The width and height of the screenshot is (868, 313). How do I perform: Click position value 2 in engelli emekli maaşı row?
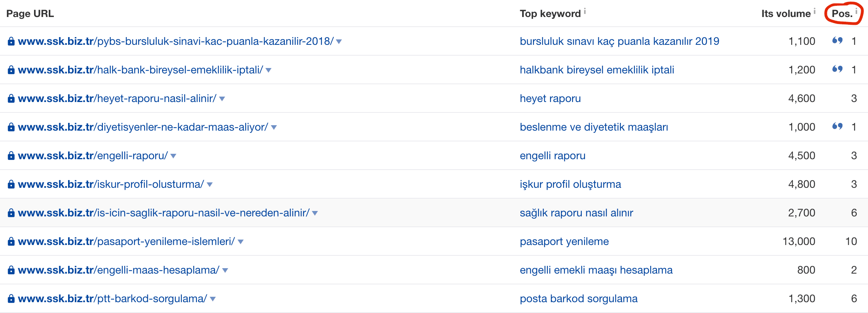point(854,270)
